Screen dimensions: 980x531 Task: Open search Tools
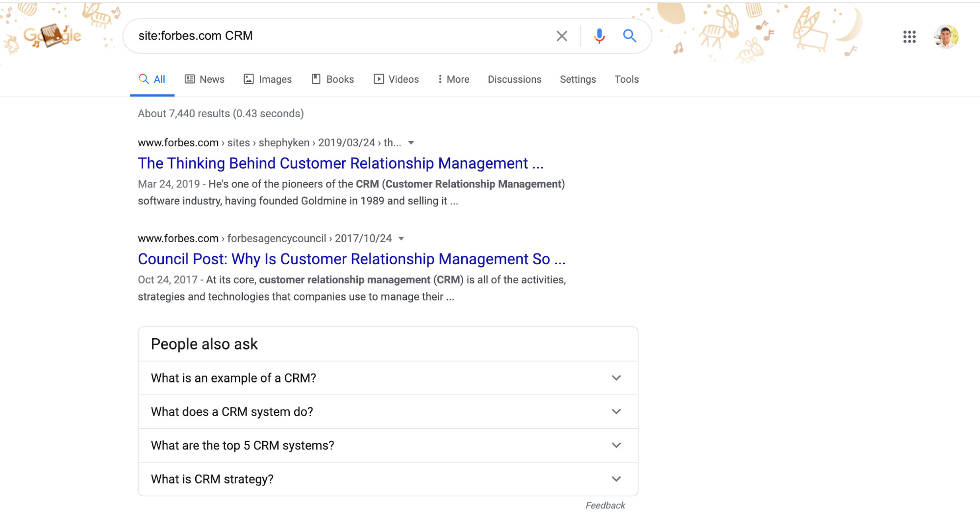(x=627, y=79)
